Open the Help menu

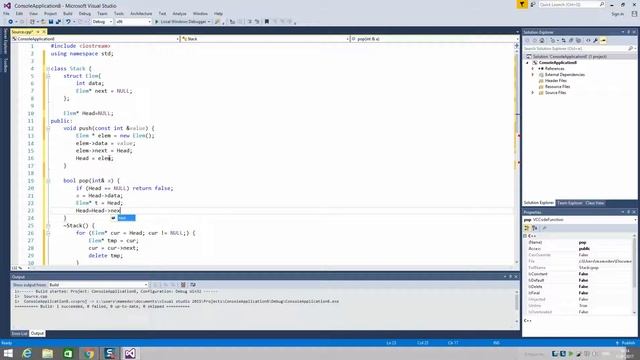click(x=218, y=13)
